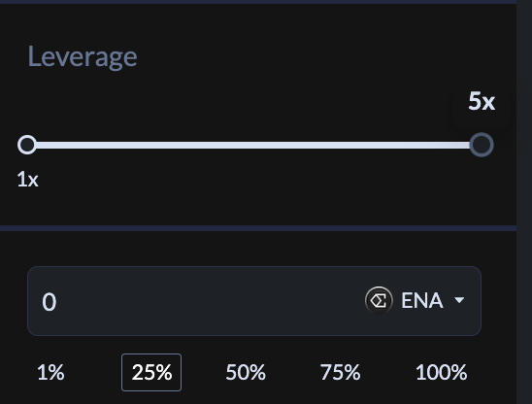The width and height of the screenshot is (532, 404).
Task: Click the leverage slider start handle at 1x
Action: [27, 145]
